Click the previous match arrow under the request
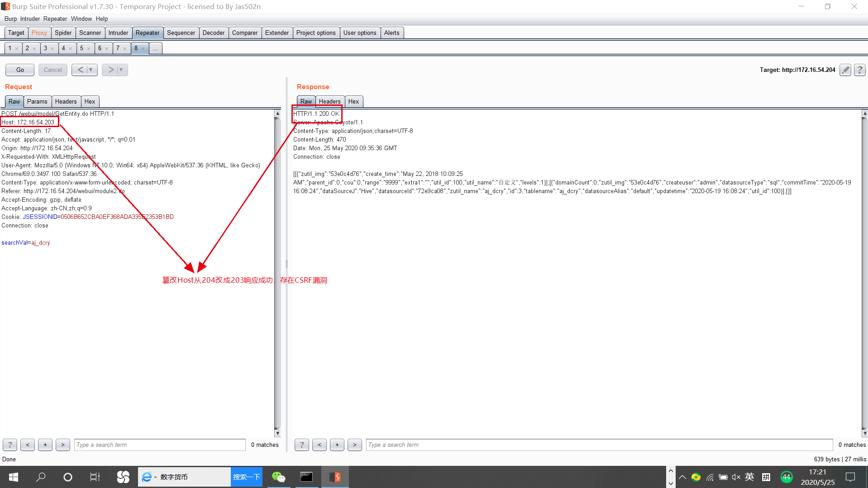 (x=27, y=445)
